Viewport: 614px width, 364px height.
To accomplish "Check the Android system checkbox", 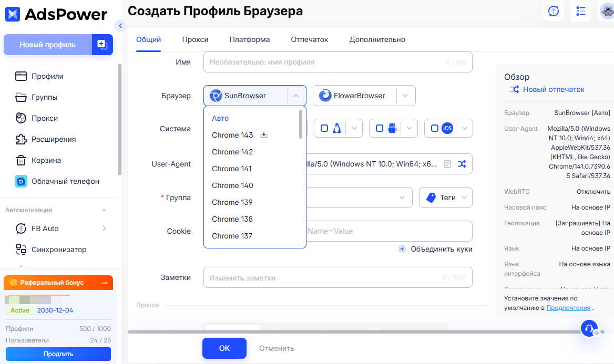I will click(x=380, y=128).
